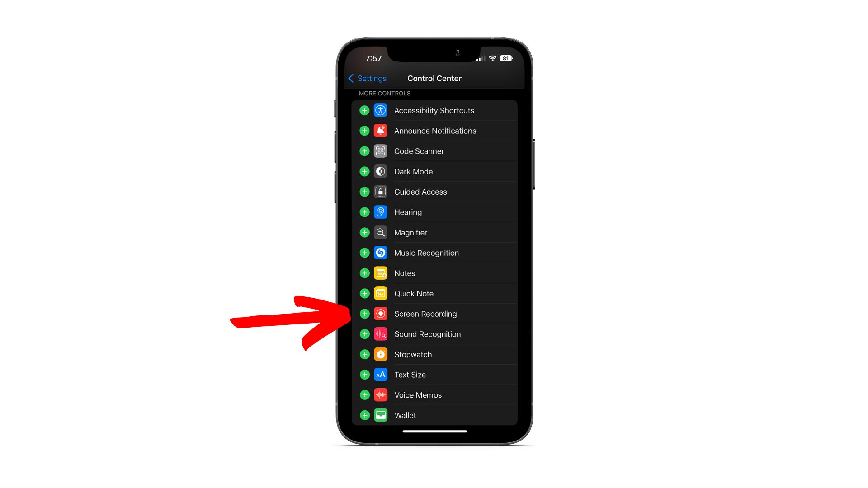
Task: Add Code Scanner to Control Center
Action: pyautogui.click(x=364, y=151)
